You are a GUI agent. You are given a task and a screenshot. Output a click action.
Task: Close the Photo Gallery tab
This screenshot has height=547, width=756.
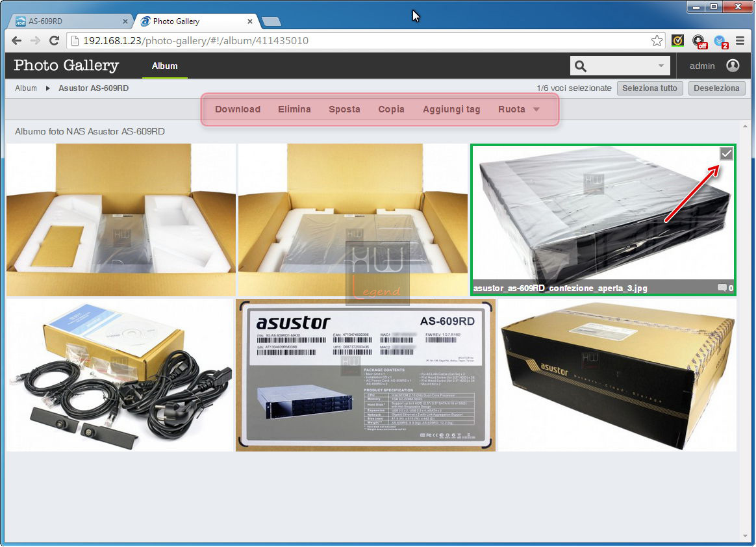click(x=250, y=21)
